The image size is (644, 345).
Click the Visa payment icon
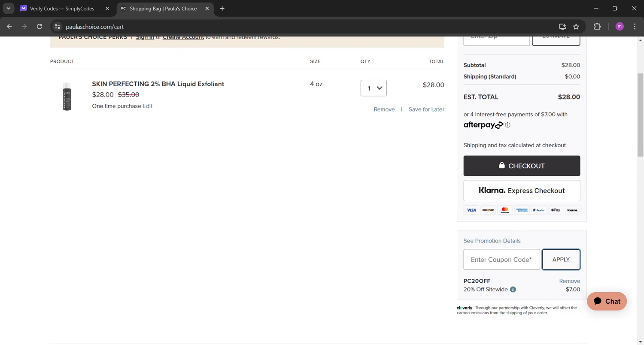(471, 210)
